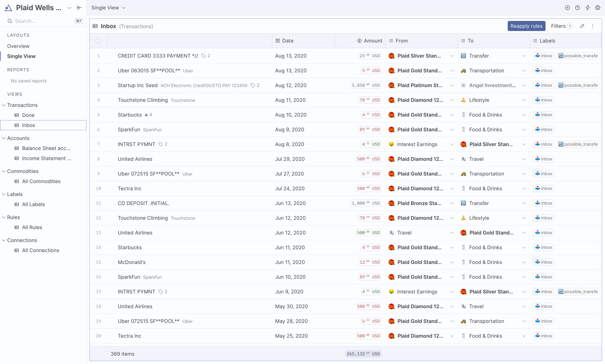Collapse the Labels section in sidebar

pos(4,194)
